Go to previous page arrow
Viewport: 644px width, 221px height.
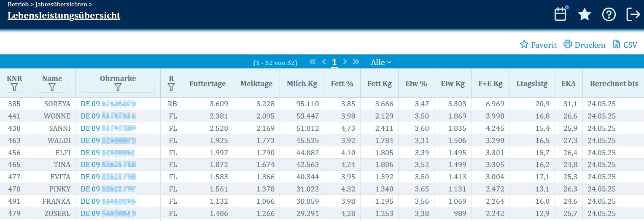324,62
